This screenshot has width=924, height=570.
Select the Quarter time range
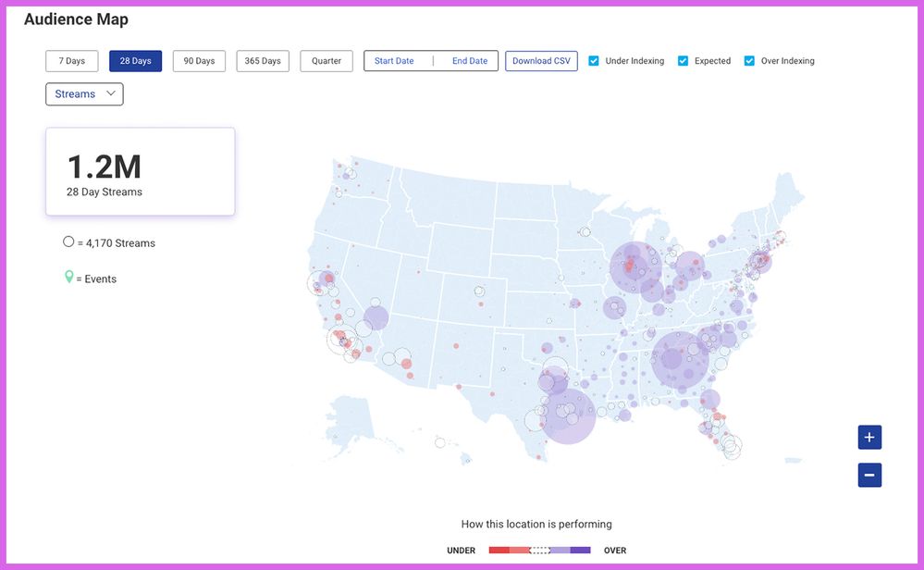(326, 61)
